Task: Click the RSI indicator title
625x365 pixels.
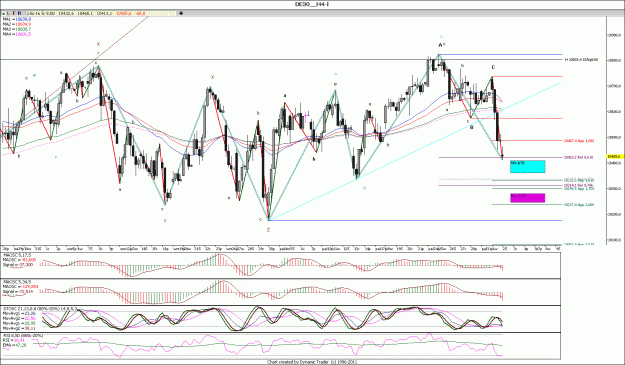Action: tap(23, 336)
